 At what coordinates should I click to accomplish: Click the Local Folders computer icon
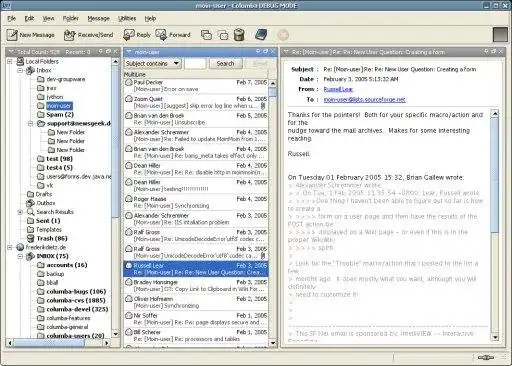20,61
